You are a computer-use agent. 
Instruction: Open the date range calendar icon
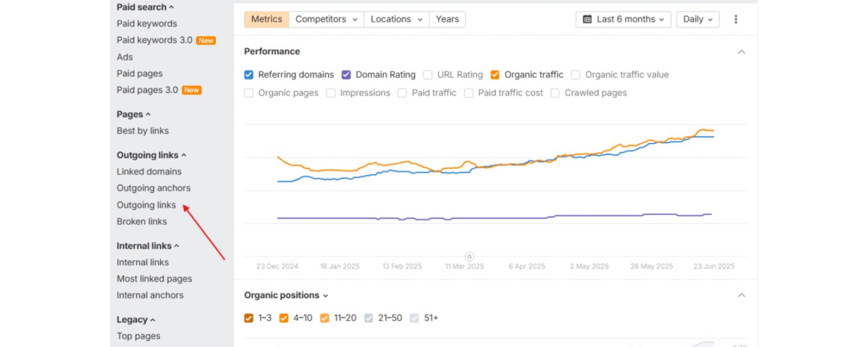[587, 19]
